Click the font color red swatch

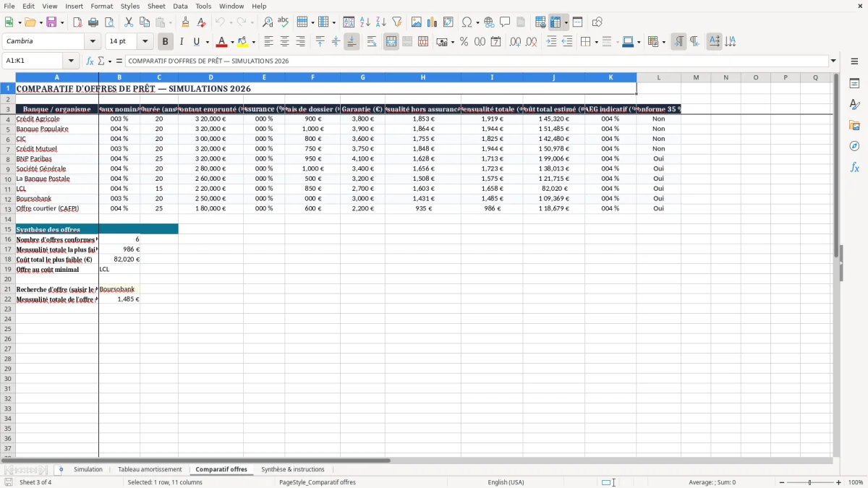coord(223,42)
